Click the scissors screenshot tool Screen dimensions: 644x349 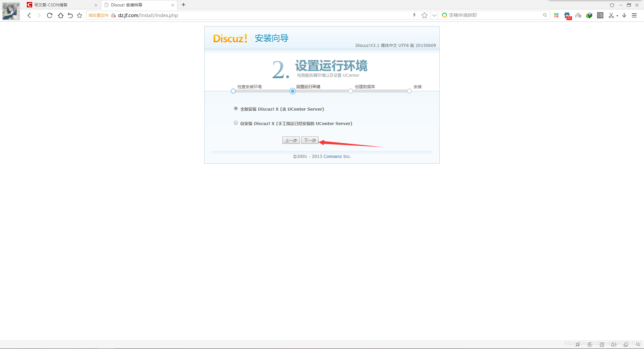[x=611, y=15]
